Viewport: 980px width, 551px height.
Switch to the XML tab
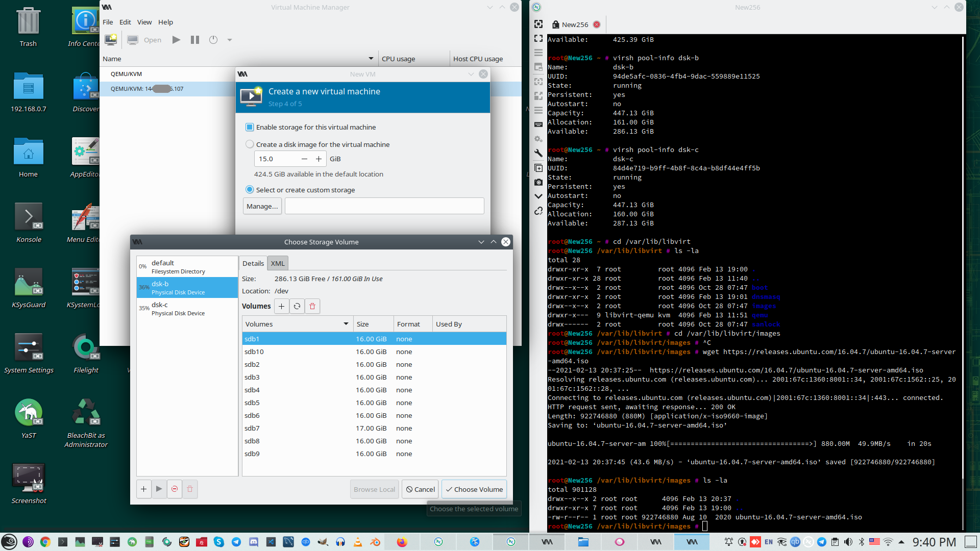(x=278, y=263)
